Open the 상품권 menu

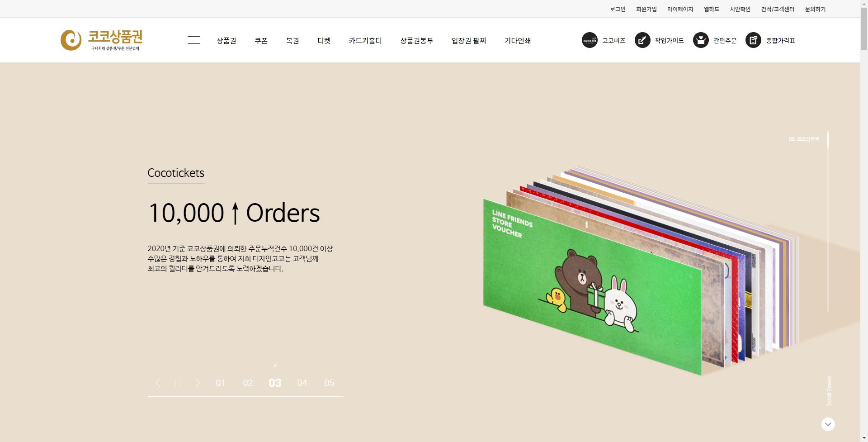click(x=226, y=41)
